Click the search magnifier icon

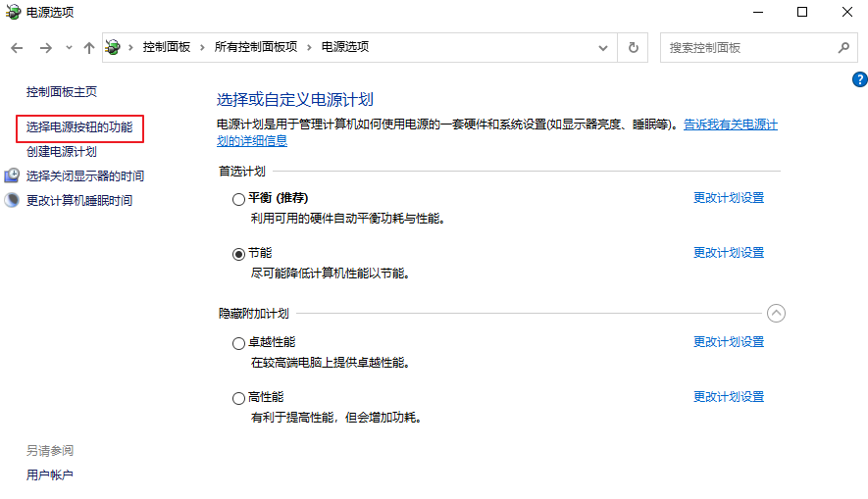pos(842,47)
